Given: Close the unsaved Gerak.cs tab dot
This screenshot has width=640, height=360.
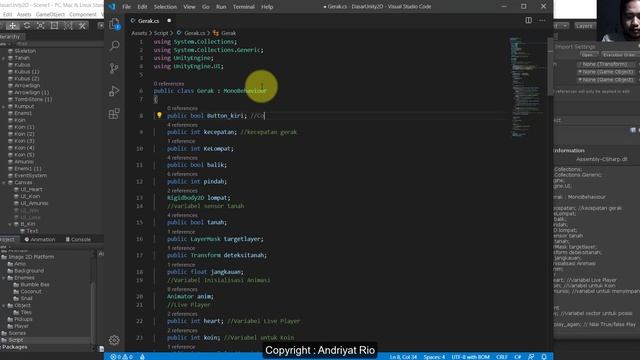Looking at the screenshot, I should coord(169,20).
